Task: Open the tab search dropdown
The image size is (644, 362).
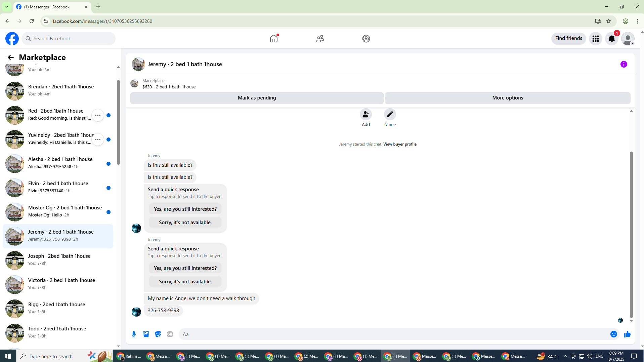Action: (x=7, y=7)
